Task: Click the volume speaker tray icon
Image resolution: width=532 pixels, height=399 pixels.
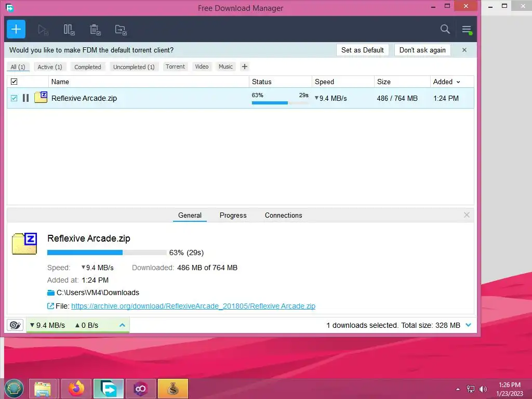Action: [x=483, y=389]
